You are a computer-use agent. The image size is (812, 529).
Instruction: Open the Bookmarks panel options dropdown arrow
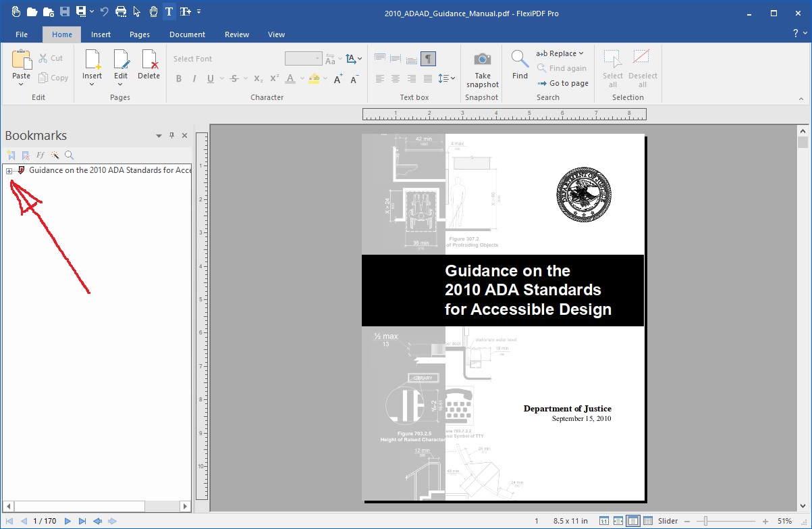click(x=159, y=135)
